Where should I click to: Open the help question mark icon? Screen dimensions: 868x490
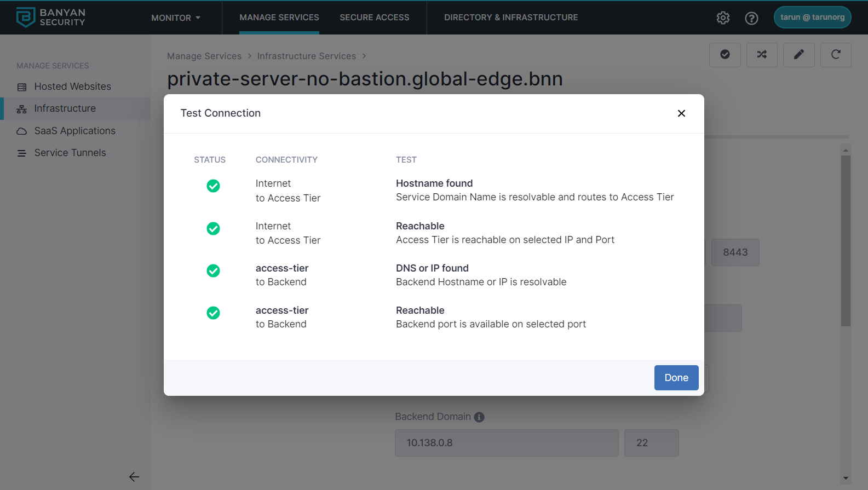point(751,18)
